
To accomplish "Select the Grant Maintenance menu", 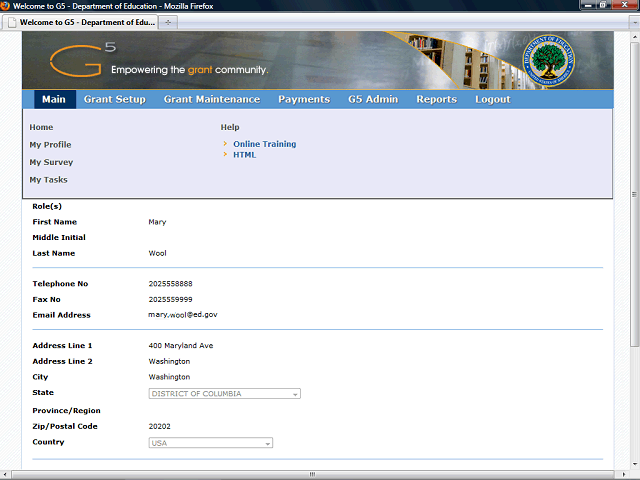I will pos(211,99).
